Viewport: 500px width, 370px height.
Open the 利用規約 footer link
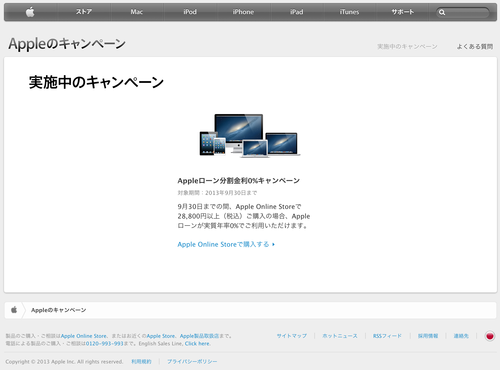[141, 361]
